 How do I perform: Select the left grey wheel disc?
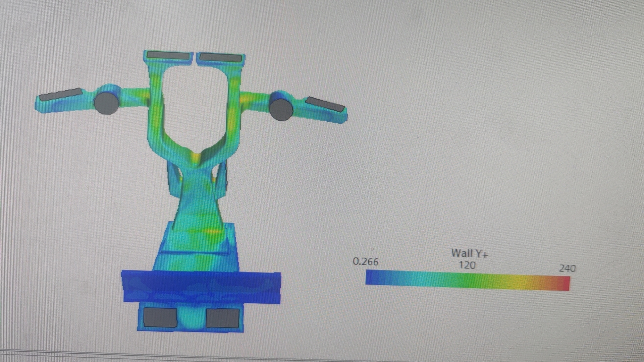(x=106, y=103)
